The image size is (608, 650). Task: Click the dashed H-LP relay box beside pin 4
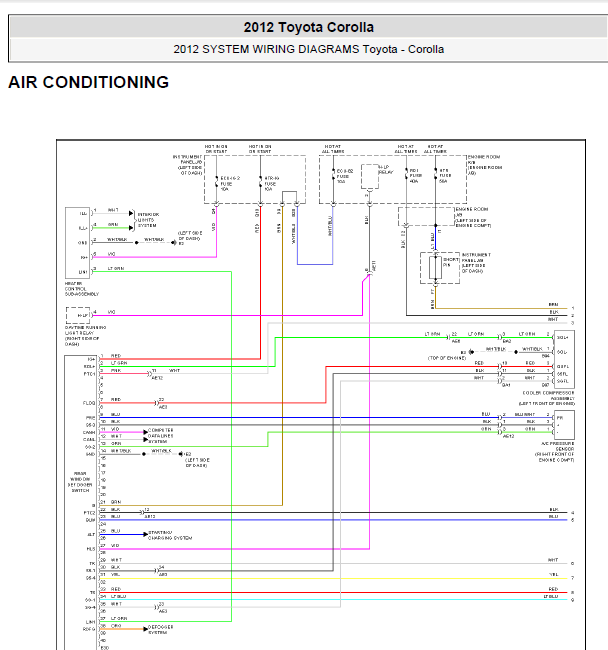point(78,315)
